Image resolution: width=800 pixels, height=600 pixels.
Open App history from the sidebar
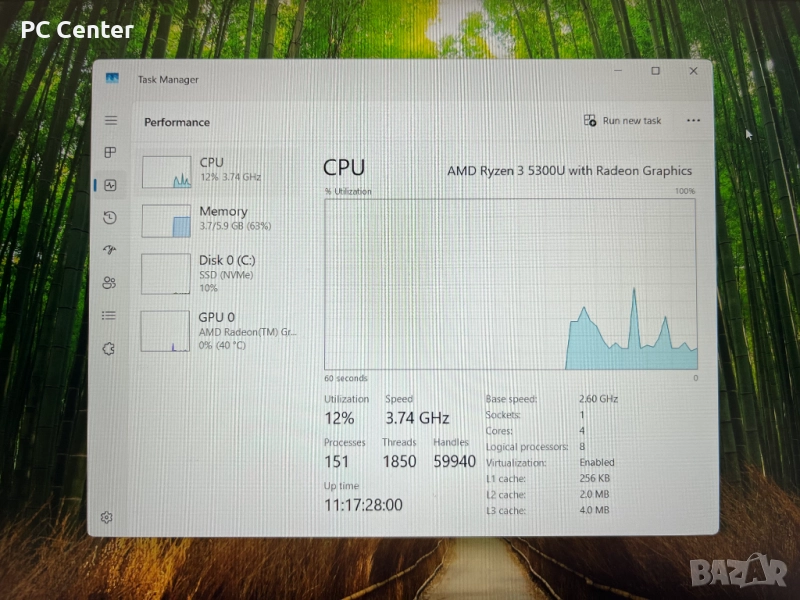pos(110,218)
